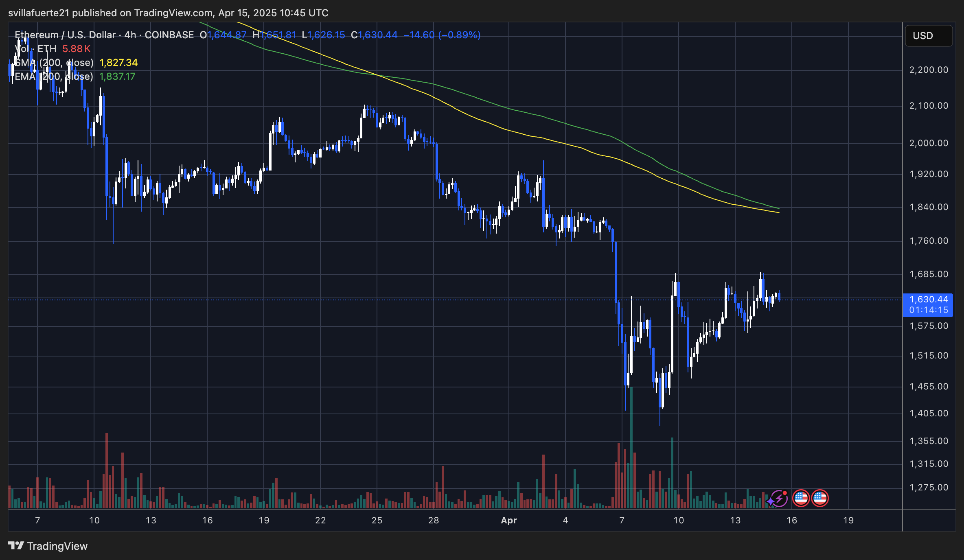Click the close value C1,630.44
This screenshot has height=560, width=964.
click(x=374, y=35)
